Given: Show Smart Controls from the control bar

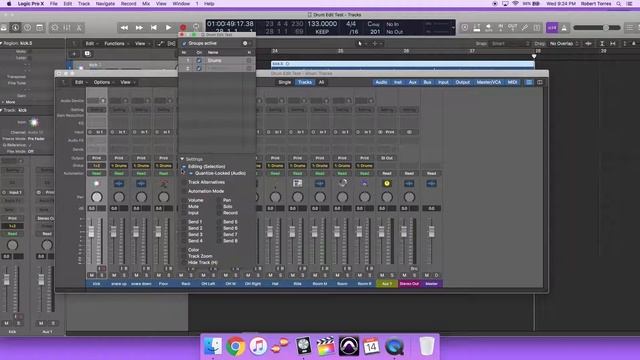Looking at the screenshot, I should coord(55,28).
